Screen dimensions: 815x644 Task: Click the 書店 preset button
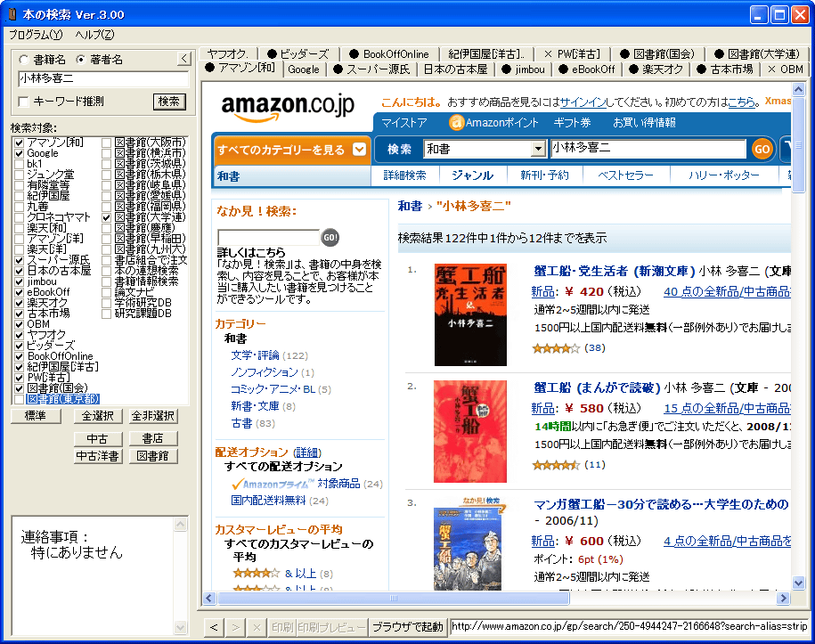(x=152, y=439)
